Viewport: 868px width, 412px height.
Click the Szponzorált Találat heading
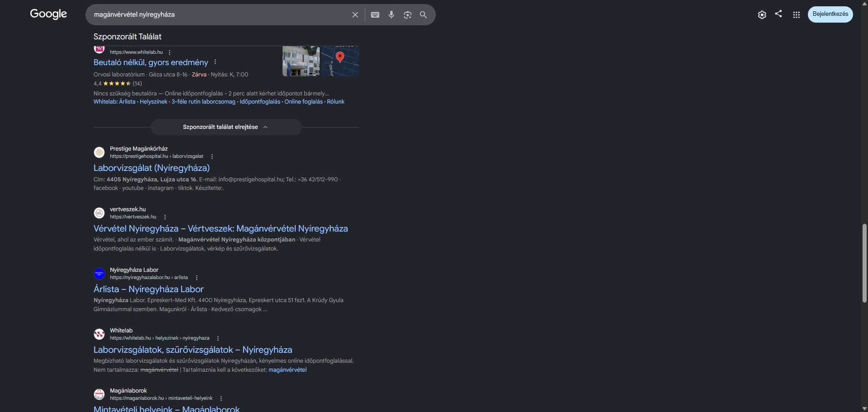coord(127,37)
